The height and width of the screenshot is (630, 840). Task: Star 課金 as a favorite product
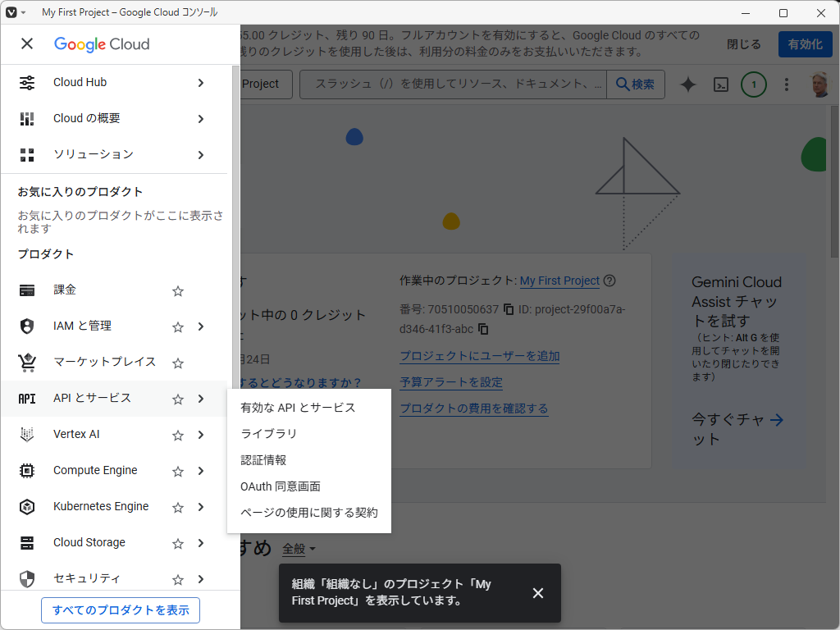tap(177, 290)
